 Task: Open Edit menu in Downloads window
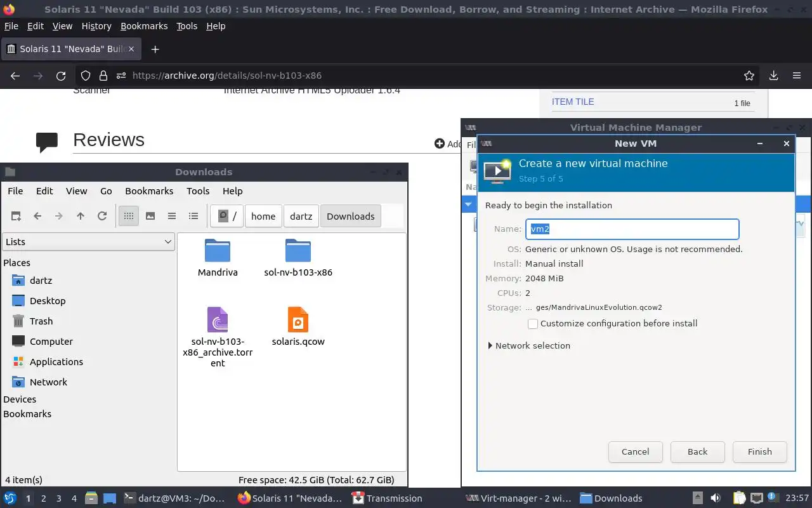pyautogui.click(x=44, y=190)
